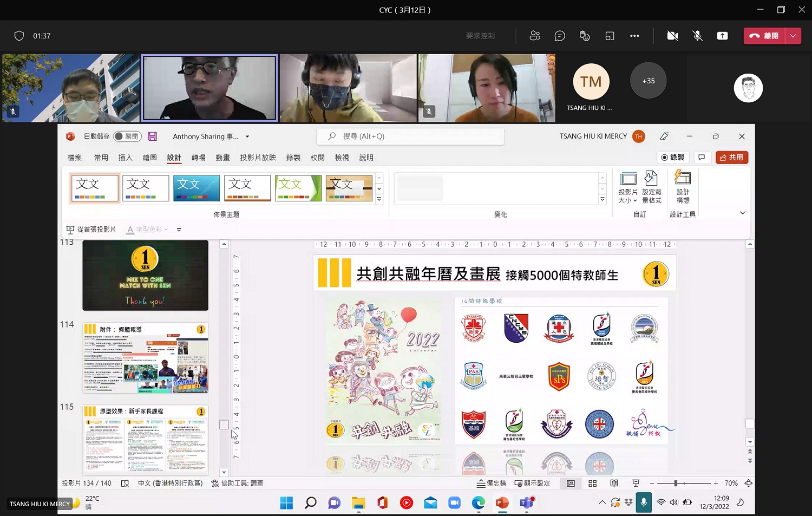Toggle the Teams camera off icon
The width and height of the screenshot is (812, 516).
(x=672, y=36)
